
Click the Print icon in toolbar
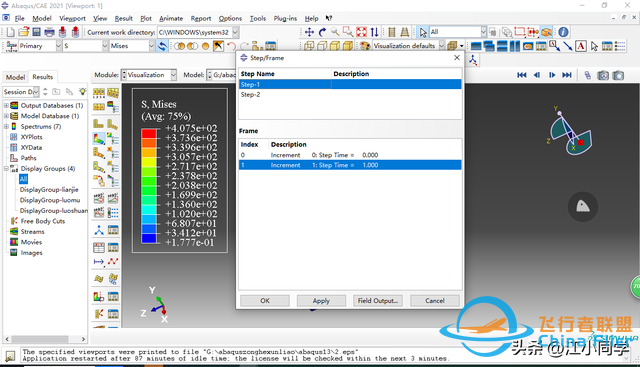(49, 32)
